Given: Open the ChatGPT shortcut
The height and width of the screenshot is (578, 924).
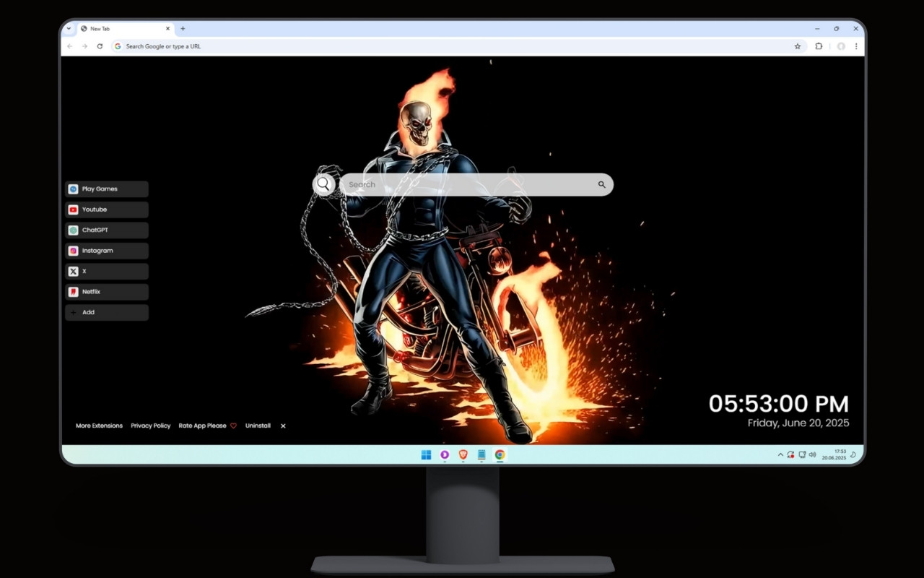Looking at the screenshot, I should point(107,230).
